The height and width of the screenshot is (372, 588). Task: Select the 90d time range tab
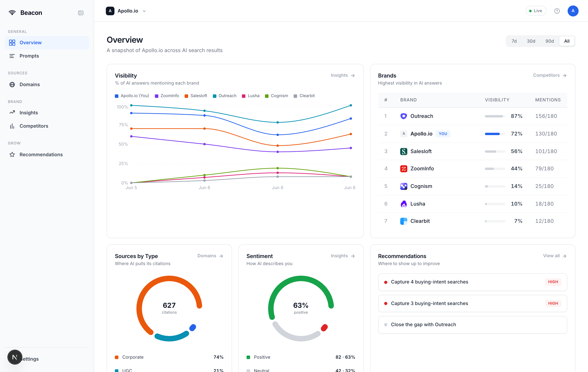(x=549, y=41)
